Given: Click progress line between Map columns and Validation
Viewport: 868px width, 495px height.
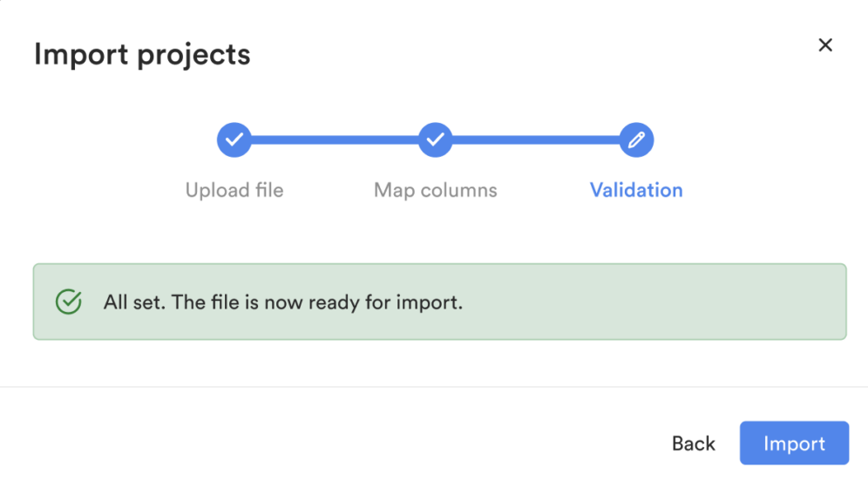Looking at the screenshot, I should (x=536, y=139).
